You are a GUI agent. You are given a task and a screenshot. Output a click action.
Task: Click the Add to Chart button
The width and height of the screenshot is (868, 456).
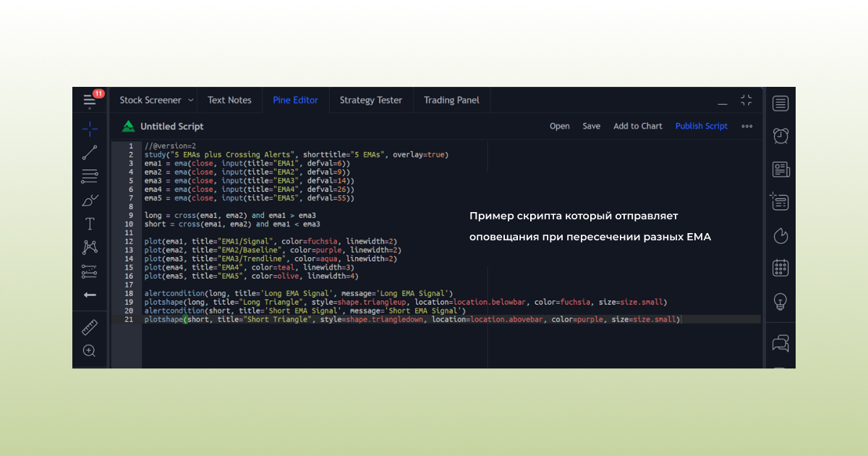637,126
